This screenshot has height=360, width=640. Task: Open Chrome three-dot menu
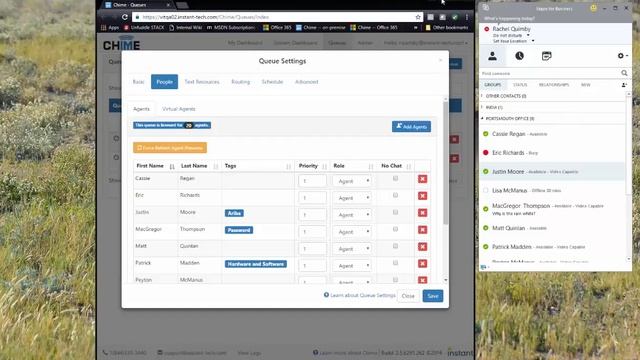[x=467, y=17]
